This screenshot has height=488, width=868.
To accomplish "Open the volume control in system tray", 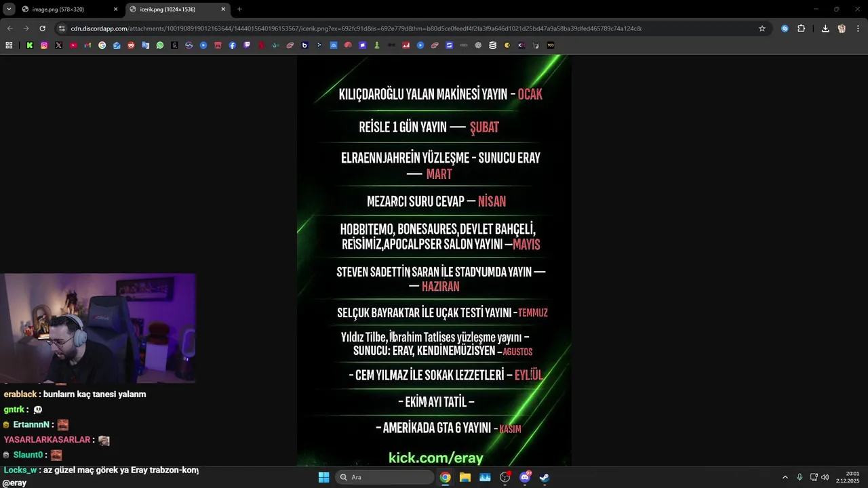I will click(825, 477).
